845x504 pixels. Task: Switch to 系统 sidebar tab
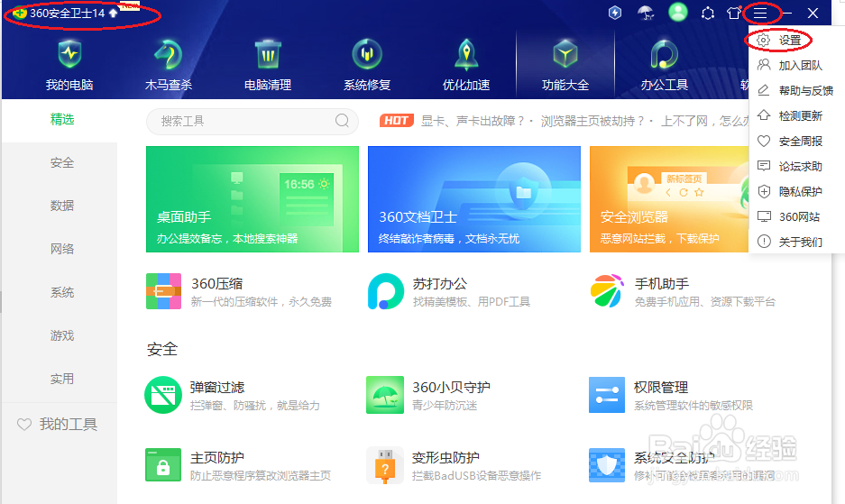[62, 292]
